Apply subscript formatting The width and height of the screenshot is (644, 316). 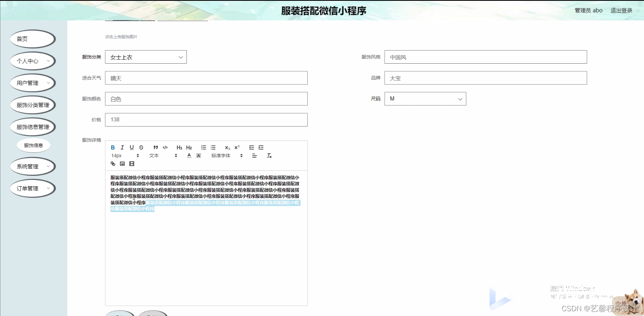[227, 148]
